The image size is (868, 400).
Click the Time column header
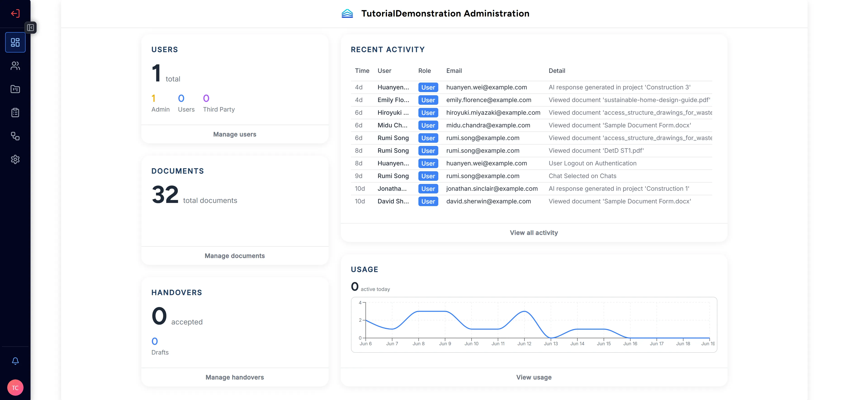(x=362, y=71)
